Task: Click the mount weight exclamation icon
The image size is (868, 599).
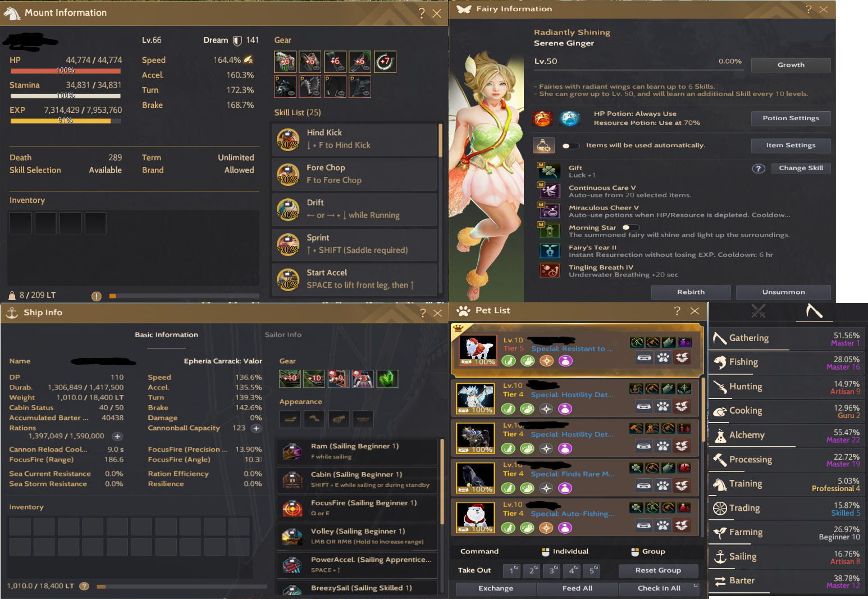Action: click(97, 296)
